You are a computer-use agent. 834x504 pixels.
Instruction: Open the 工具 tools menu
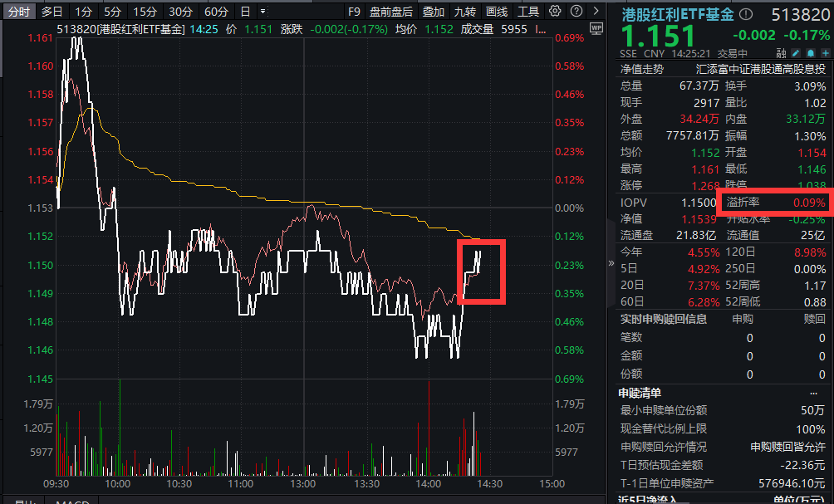[x=528, y=12]
